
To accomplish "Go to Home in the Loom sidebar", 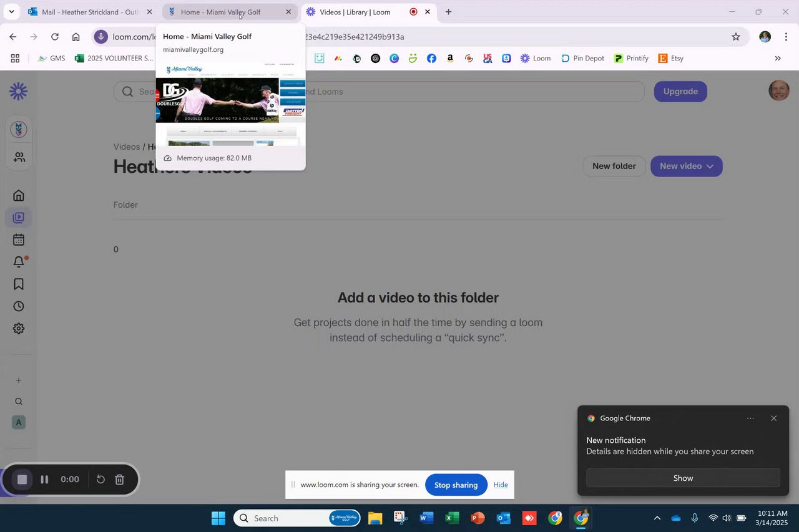I will coord(19,195).
